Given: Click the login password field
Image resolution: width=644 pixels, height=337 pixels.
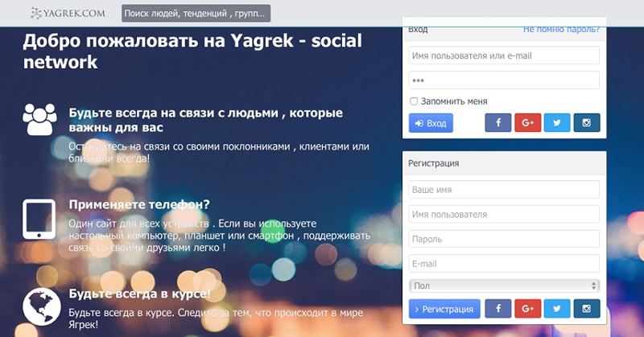Looking at the screenshot, I should pyautogui.click(x=504, y=80).
